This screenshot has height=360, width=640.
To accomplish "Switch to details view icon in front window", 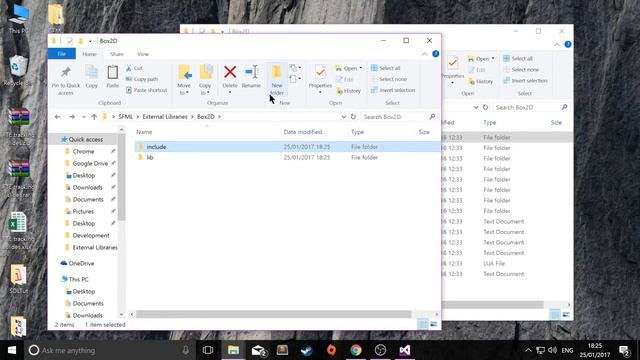I will pyautogui.click(x=422, y=324).
